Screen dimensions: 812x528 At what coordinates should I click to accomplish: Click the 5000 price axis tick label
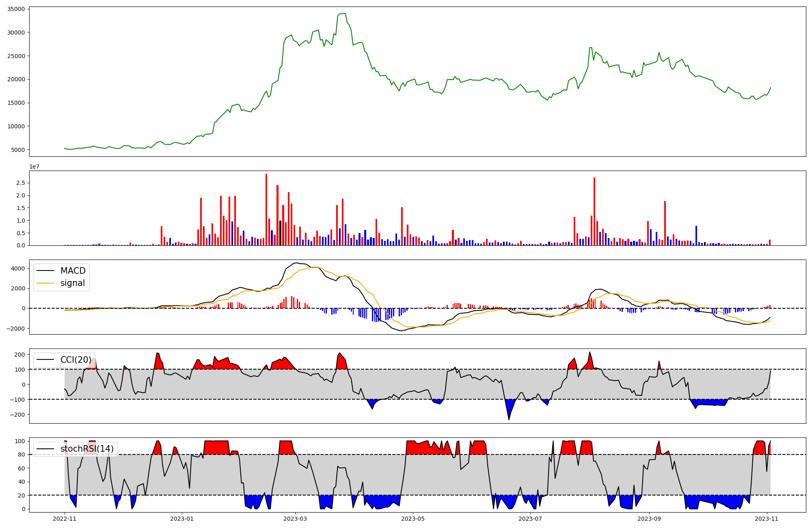pos(18,150)
